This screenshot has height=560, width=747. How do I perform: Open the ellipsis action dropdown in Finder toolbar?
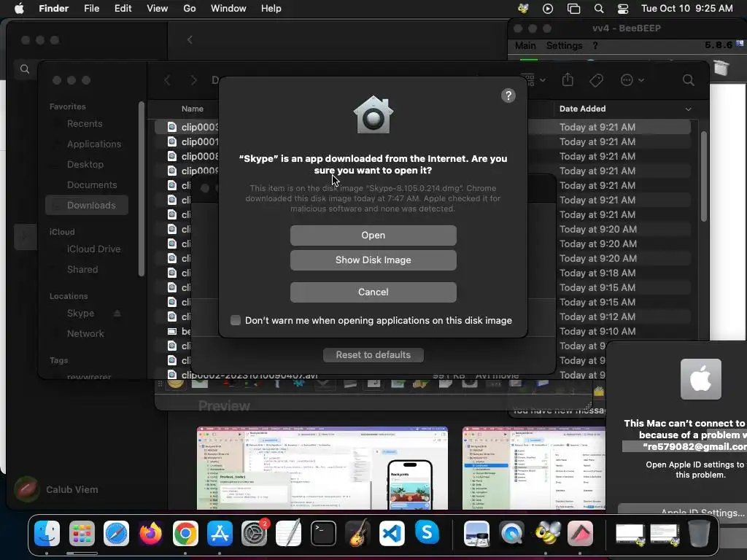click(632, 80)
